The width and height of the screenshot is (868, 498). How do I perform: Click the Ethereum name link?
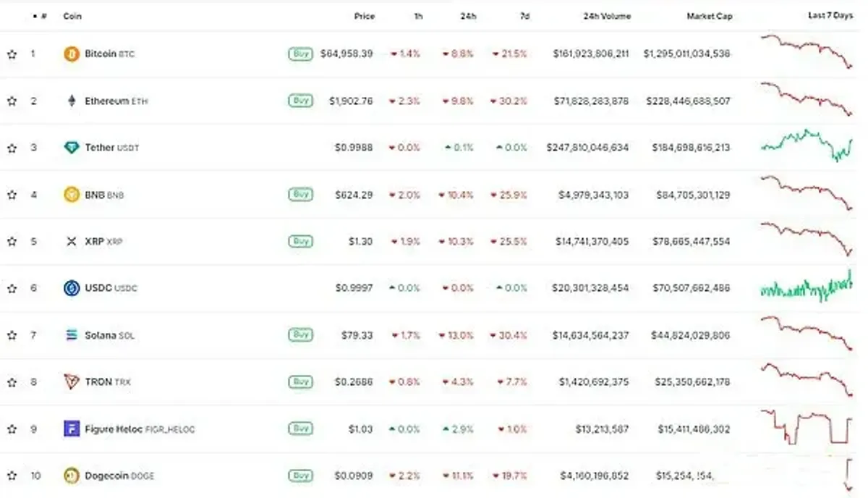tap(107, 100)
